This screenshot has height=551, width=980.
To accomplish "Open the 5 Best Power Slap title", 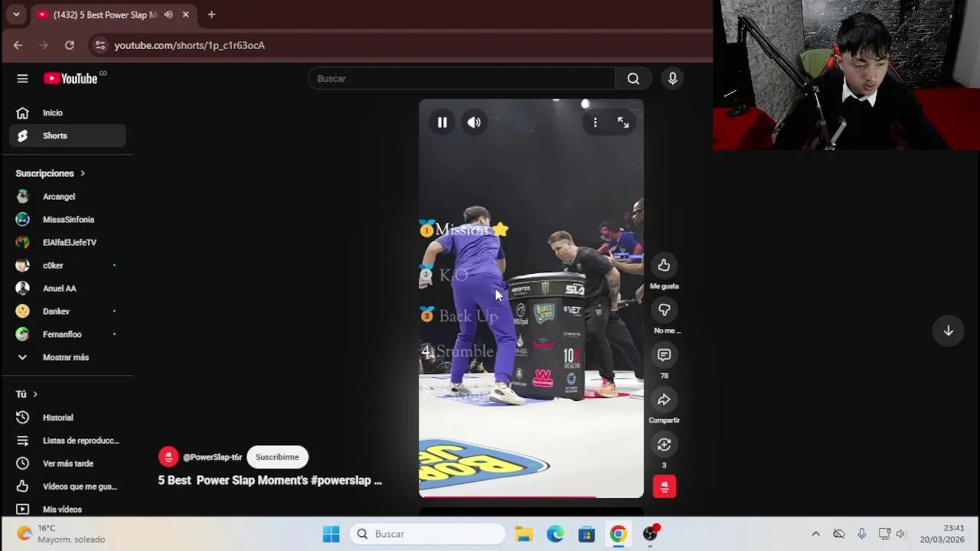I will click(269, 481).
